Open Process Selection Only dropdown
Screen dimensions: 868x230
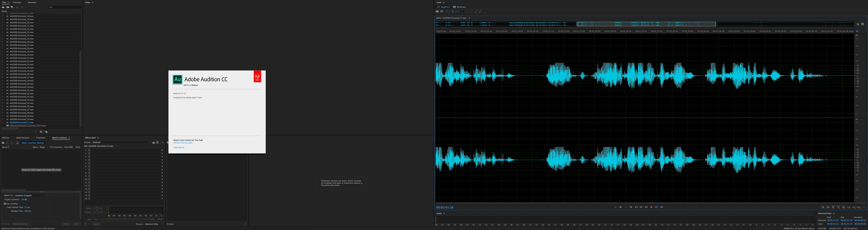[x=154, y=224]
